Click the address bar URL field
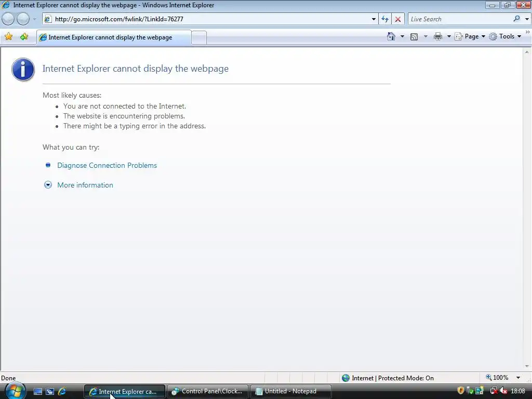The height and width of the screenshot is (399, 532). point(210,19)
